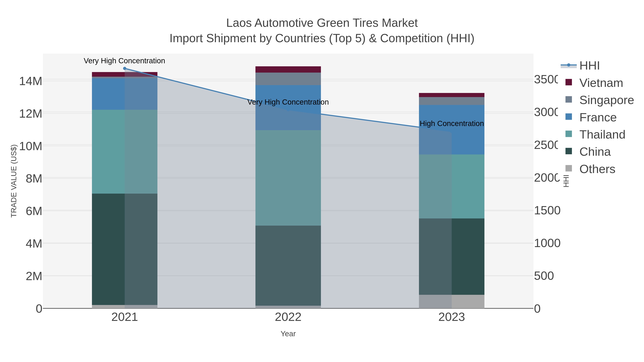
Task: Toggle Vietnam series in the legend
Action: (594, 83)
